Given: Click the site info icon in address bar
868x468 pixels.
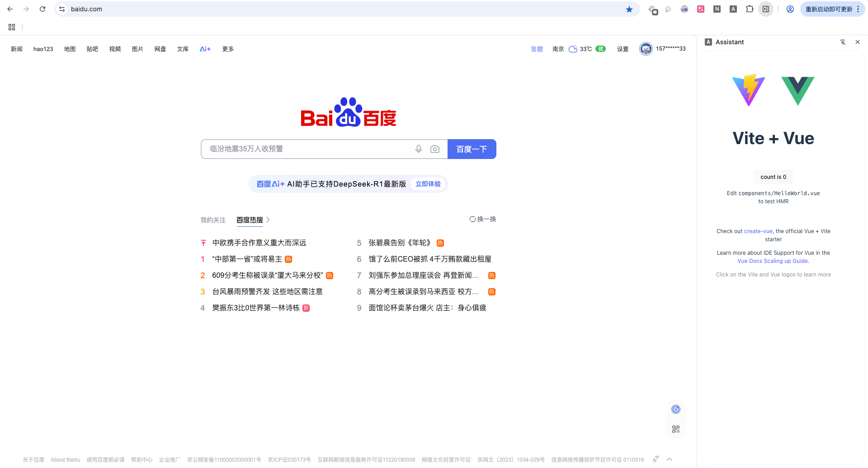Looking at the screenshot, I should point(62,9).
